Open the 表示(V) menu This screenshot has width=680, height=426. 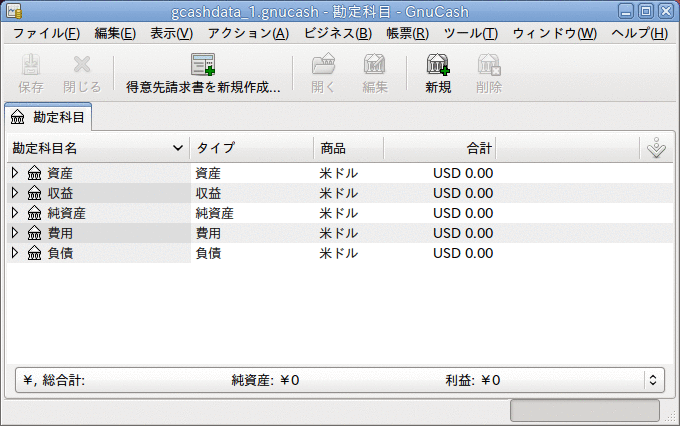coord(172,33)
